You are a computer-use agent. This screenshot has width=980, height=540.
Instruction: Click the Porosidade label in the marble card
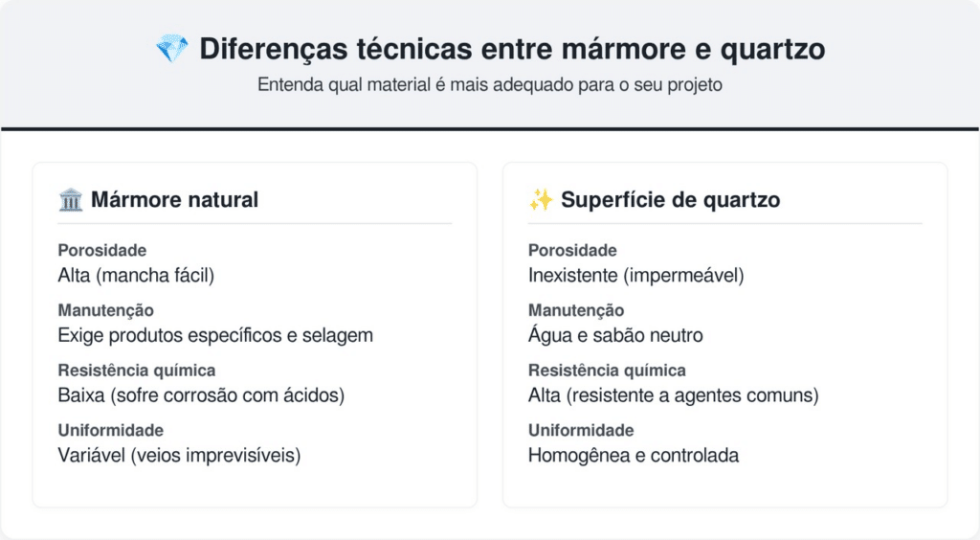pos(102,251)
